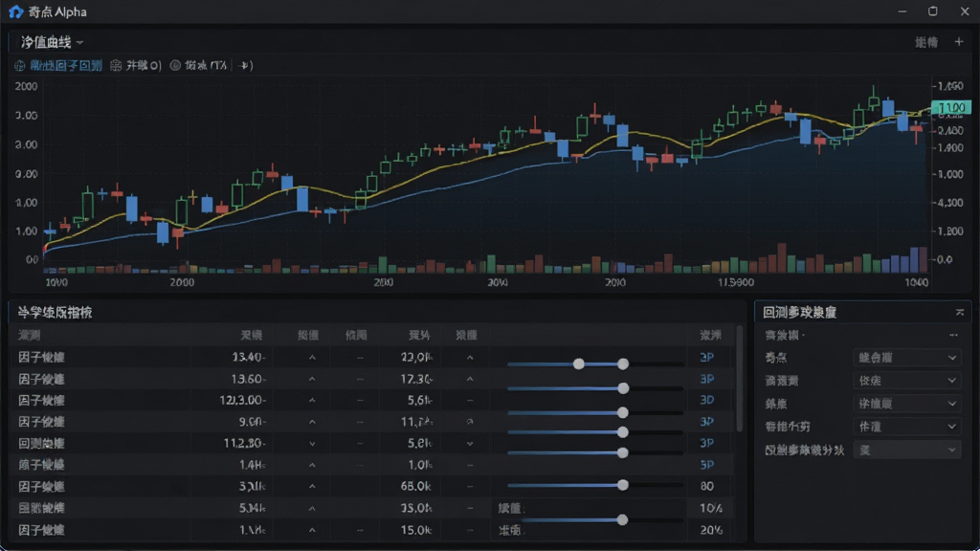This screenshot has width=980, height=551.
Task: Select the 净值曲线 panel title
Action: pyautogui.click(x=46, y=42)
